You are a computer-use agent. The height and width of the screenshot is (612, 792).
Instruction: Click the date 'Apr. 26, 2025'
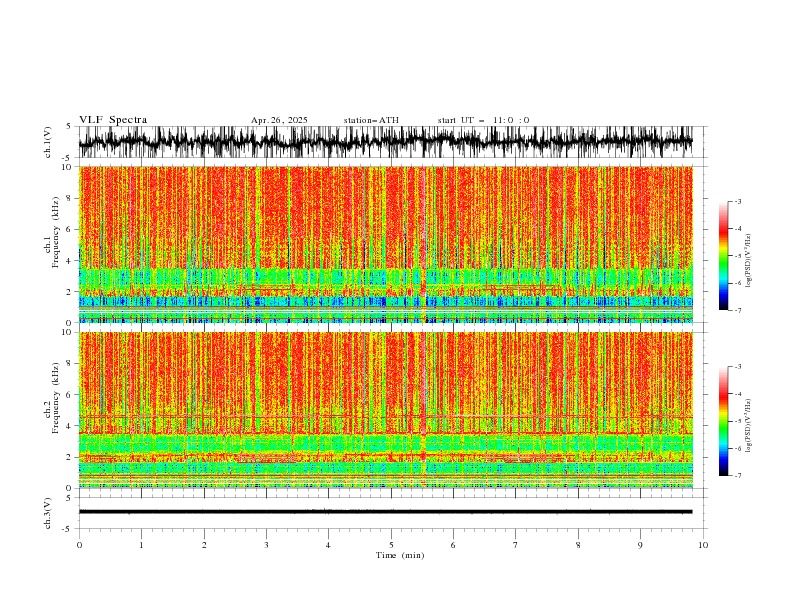pos(279,120)
